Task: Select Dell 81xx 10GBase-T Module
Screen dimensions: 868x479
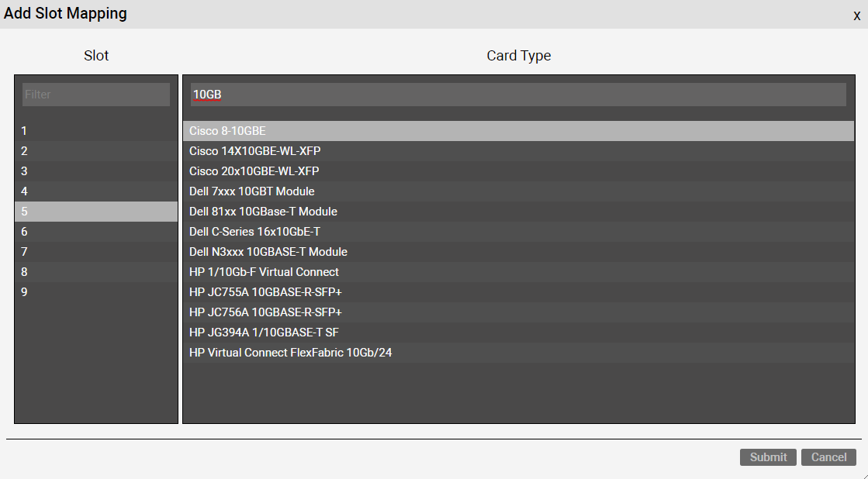Action: pyautogui.click(x=518, y=212)
